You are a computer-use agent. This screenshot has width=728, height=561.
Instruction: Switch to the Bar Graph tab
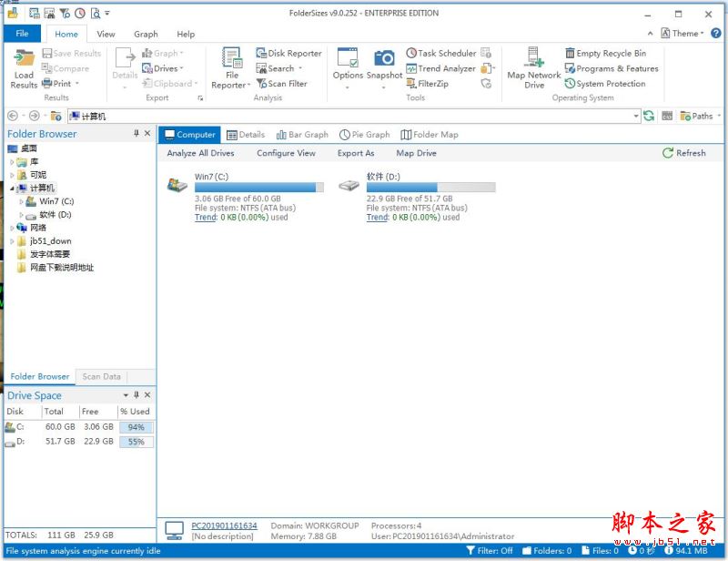point(302,135)
